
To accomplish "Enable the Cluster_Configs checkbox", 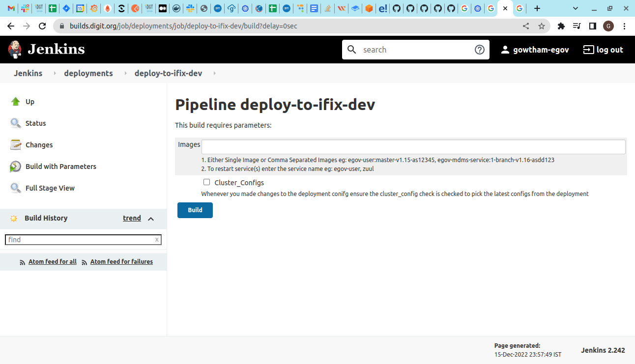I will point(206,182).
